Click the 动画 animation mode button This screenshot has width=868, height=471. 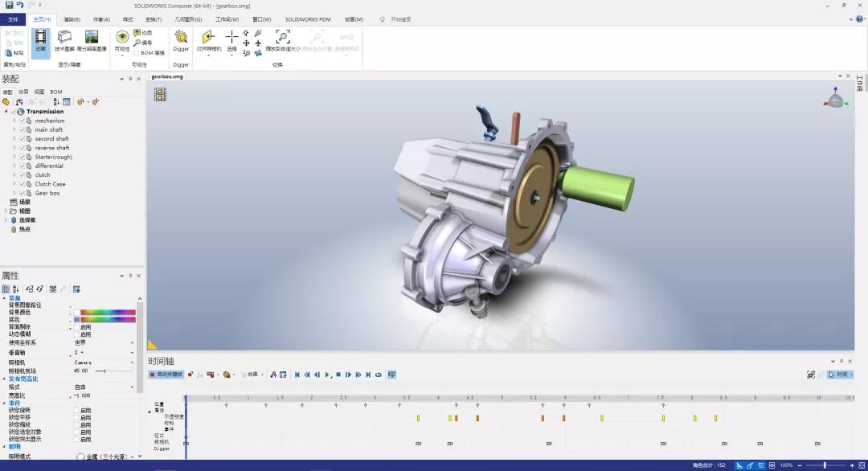(40, 41)
